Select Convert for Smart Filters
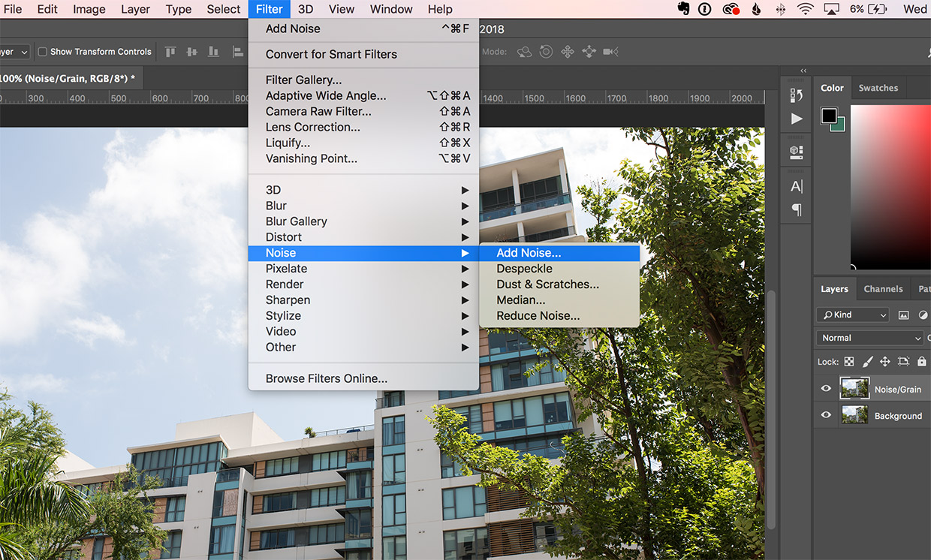 click(363, 54)
